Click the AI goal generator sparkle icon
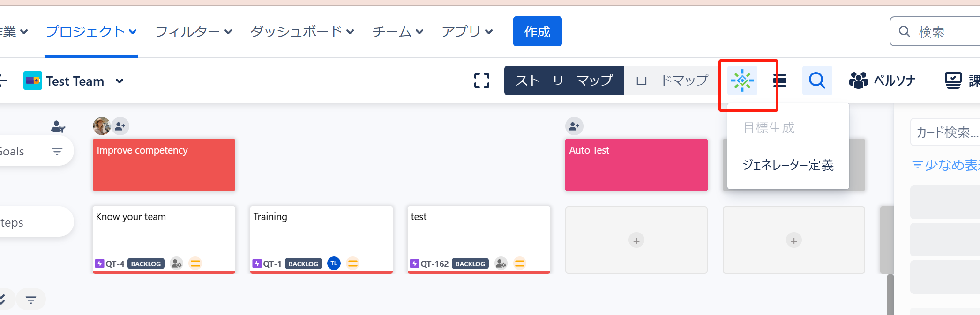 click(x=742, y=81)
